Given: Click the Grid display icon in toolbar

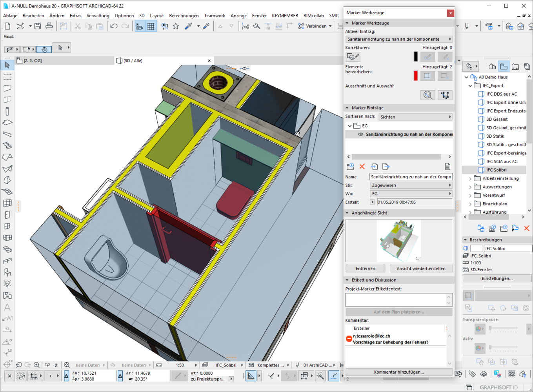Looking at the screenshot, I should pos(151,26).
